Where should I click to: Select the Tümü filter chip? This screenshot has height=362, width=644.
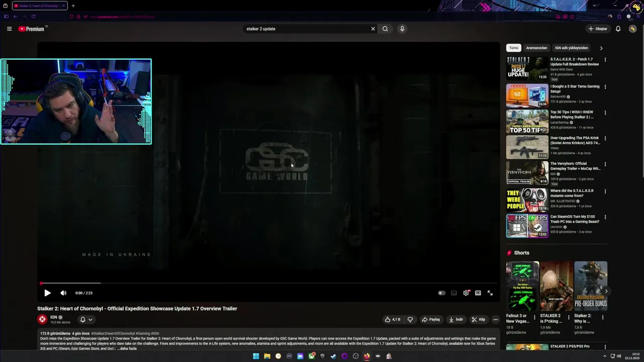(x=513, y=48)
